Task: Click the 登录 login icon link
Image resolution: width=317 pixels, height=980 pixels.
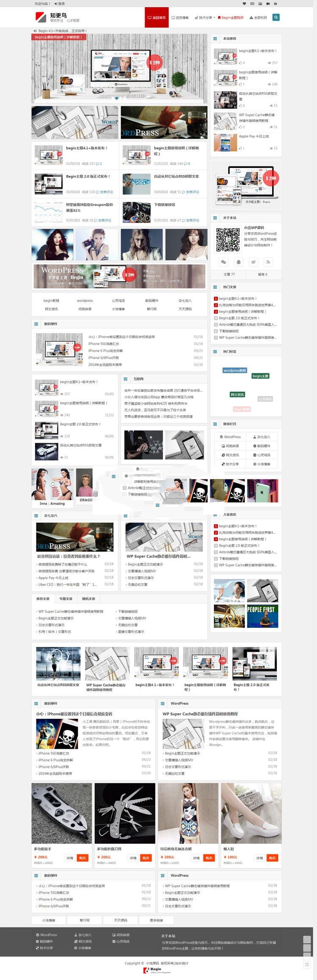Action: point(60,3)
